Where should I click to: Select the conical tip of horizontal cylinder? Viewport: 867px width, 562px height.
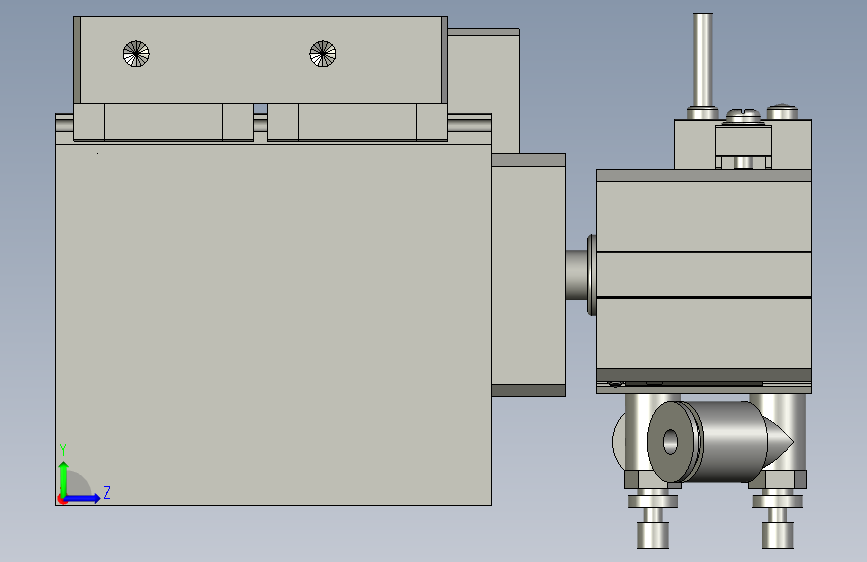[780, 441]
